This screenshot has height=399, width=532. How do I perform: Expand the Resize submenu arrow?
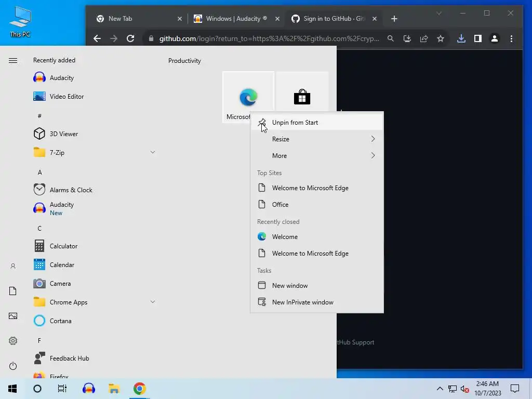[x=373, y=139]
